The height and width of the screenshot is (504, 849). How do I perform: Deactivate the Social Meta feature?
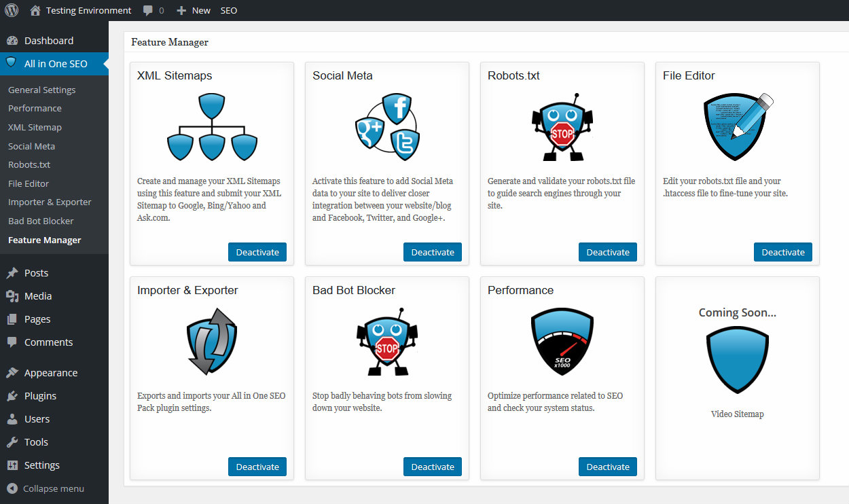(x=433, y=252)
